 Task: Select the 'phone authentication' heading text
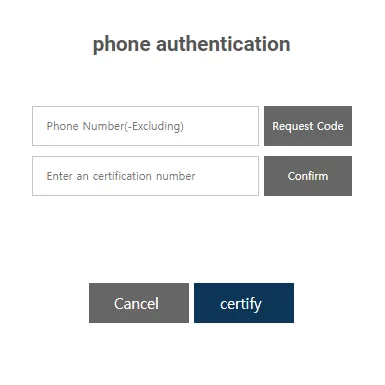coord(191,45)
